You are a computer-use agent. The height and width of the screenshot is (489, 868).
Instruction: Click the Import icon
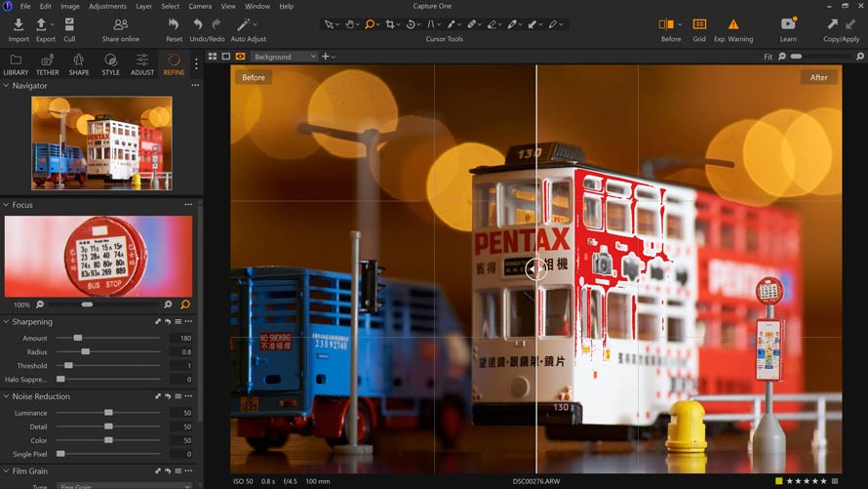[x=19, y=25]
